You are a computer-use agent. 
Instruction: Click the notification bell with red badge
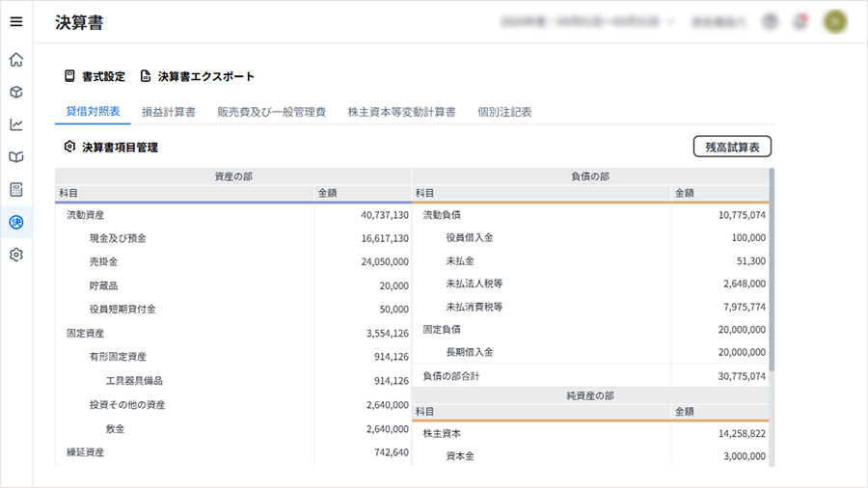(x=800, y=21)
